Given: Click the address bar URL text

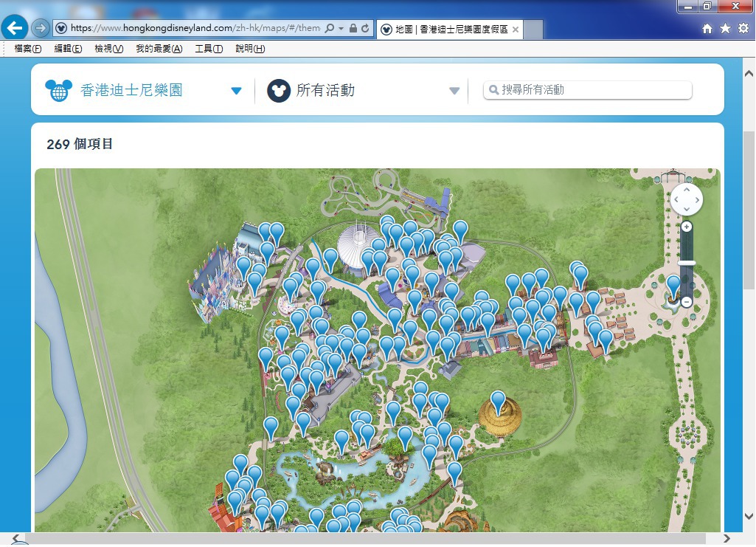Looking at the screenshot, I should click(195, 28).
